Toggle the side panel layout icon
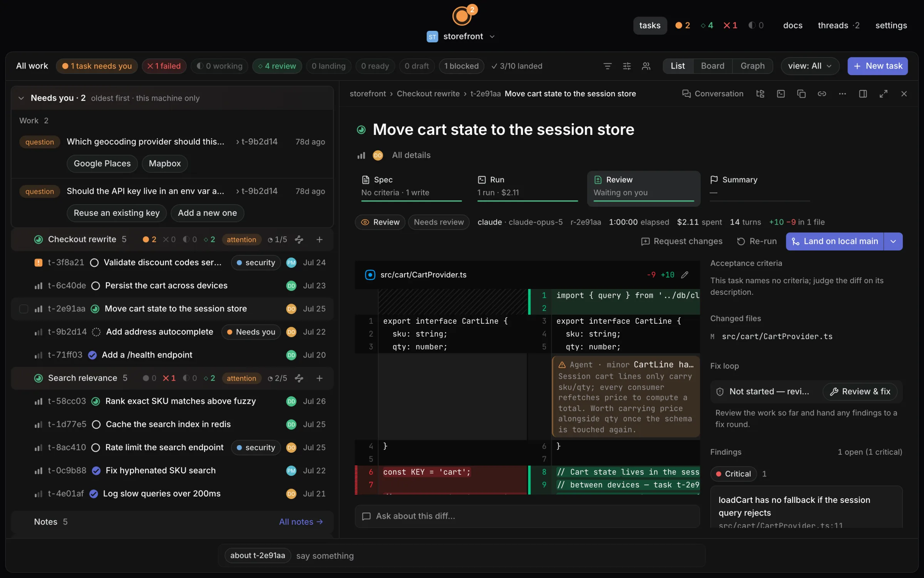The image size is (924, 578). click(863, 94)
